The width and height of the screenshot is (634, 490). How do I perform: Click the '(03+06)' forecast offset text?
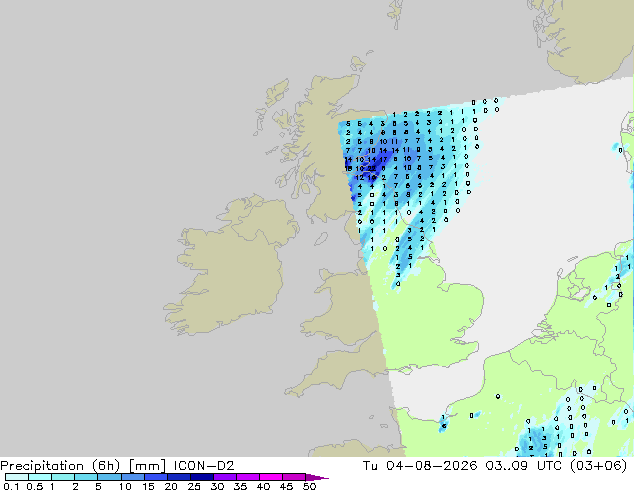599,466
